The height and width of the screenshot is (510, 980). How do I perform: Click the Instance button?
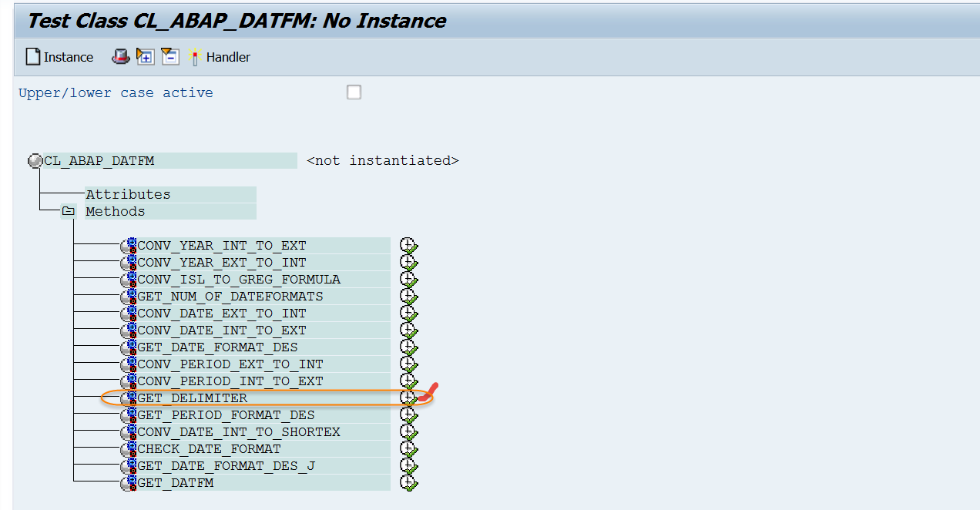click(x=59, y=56)
